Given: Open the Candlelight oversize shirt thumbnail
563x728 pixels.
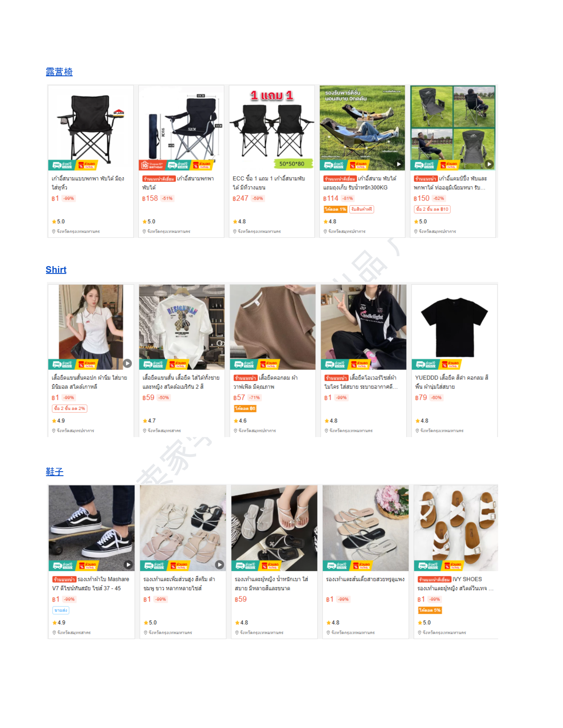Looking at the screenshot, I should [364, 327].
